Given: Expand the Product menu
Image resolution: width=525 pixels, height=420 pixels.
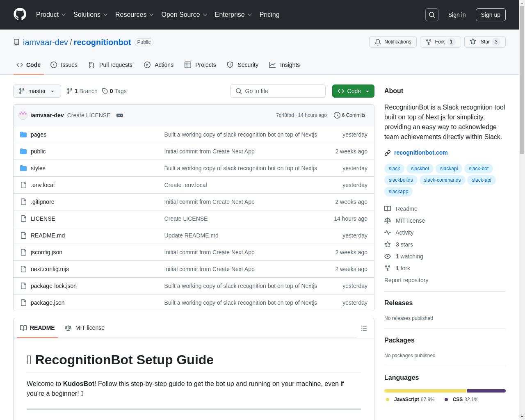Looking at the screenshot, I should 51,15.
